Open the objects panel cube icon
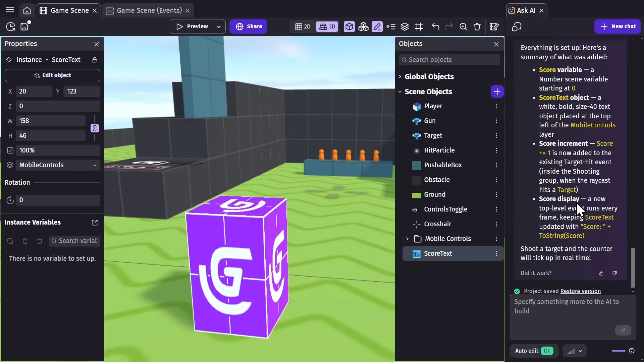The width and height of the screenshot is (644, 362). (349, 26)
